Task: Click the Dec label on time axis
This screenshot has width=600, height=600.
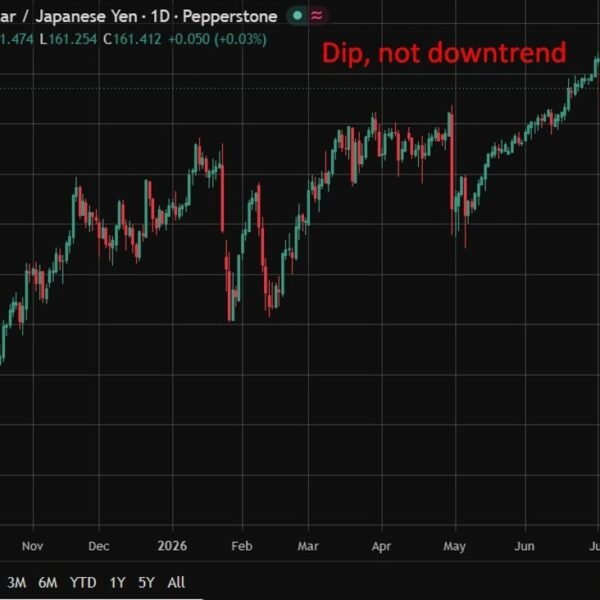Action: (x=99, y=546)
